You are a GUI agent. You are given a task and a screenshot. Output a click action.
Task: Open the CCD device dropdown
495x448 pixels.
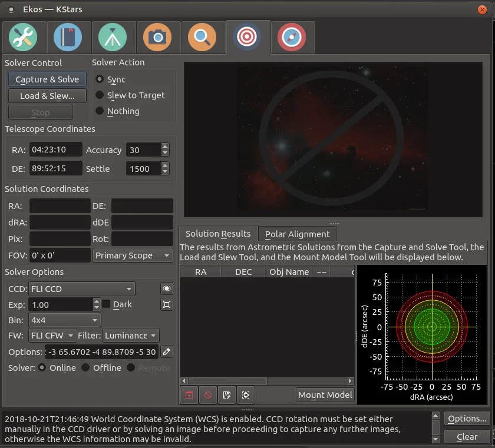pos(82,289)
